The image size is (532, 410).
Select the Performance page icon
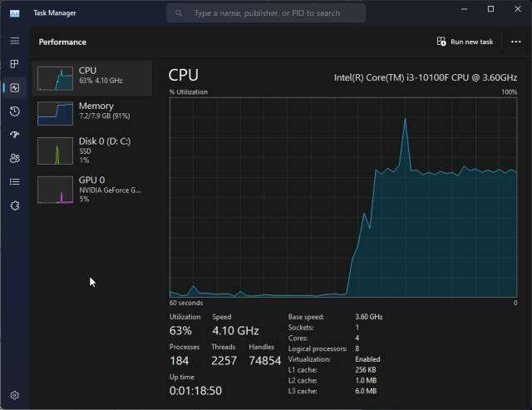pos(14,87)
